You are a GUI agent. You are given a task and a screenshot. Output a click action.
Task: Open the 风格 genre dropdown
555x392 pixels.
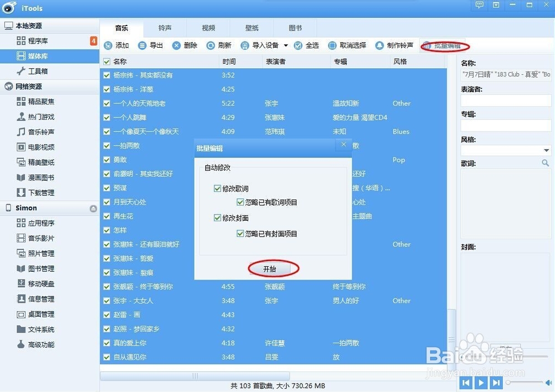pos(546,151)
